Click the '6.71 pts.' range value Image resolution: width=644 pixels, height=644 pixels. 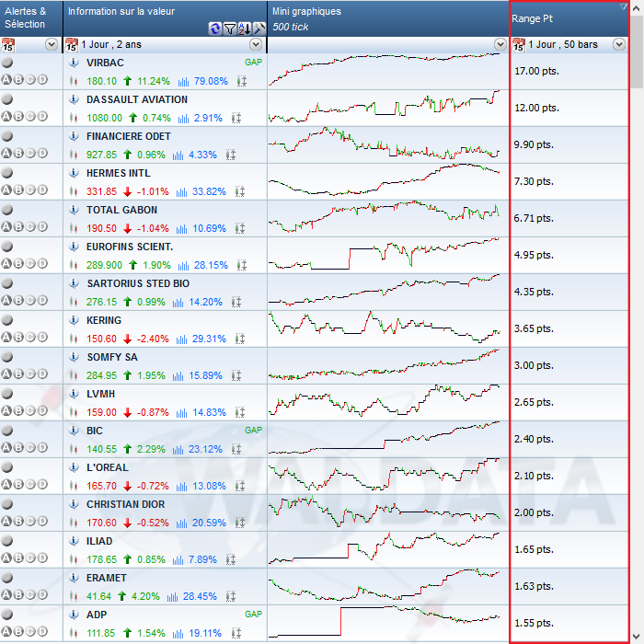coord(534,218)
